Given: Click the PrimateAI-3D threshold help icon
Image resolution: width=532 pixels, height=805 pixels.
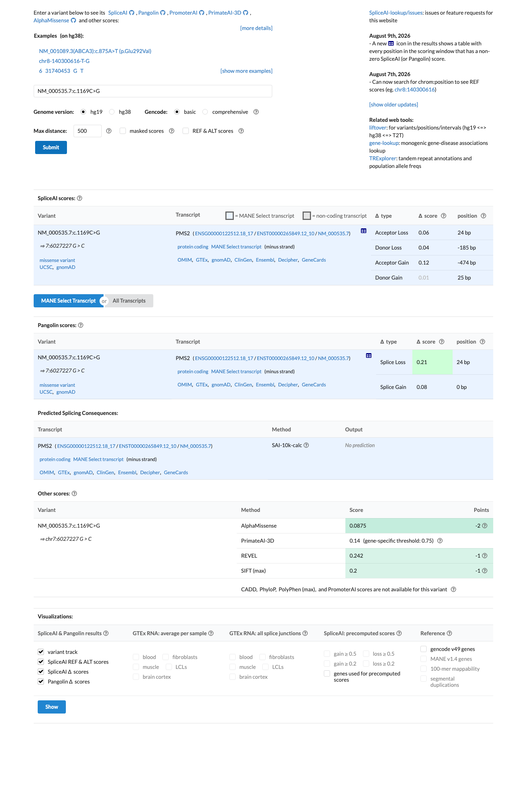Looking at the screenshot, I should coord(440,541).
